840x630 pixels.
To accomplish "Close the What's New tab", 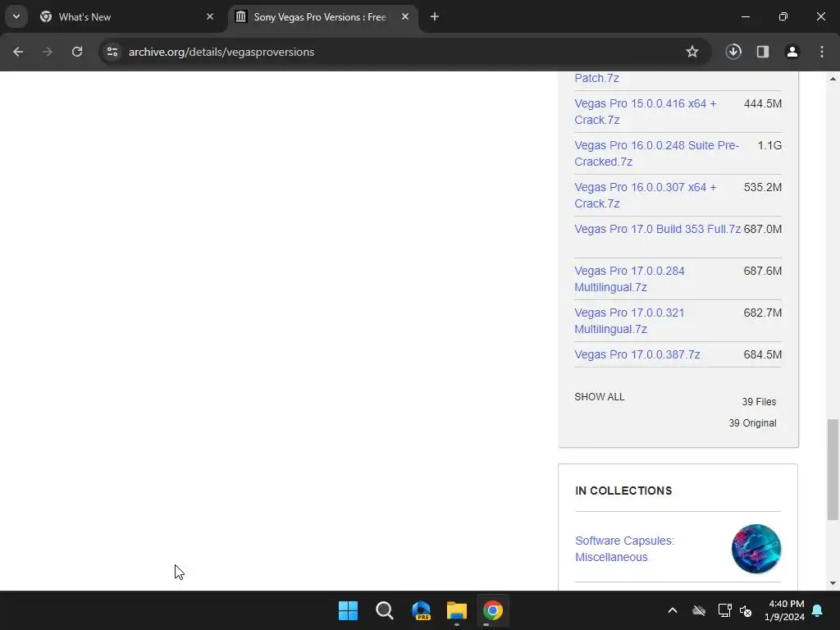I will click(x=210, y=16).
